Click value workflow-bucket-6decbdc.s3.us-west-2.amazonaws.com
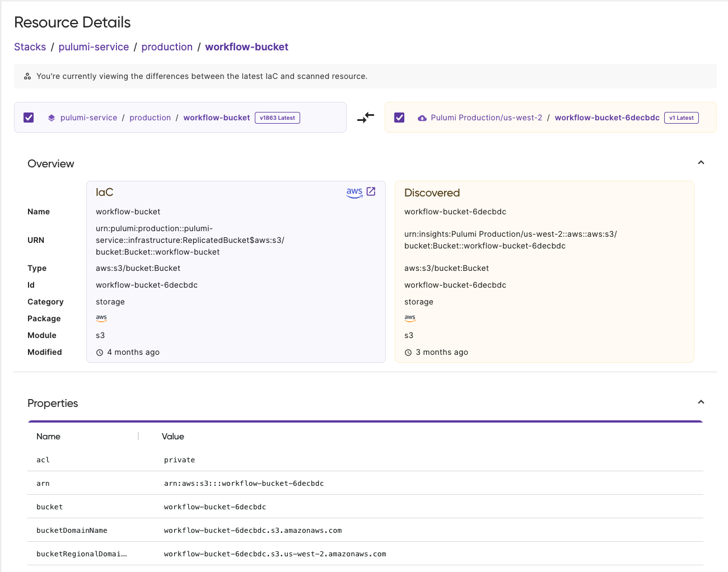 click(x=275, y=554)
